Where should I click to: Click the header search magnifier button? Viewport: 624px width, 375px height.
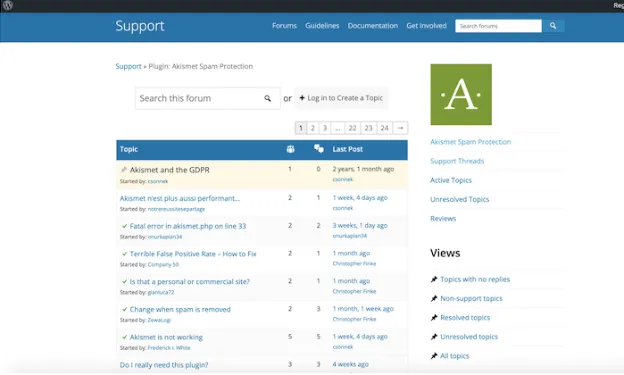[x=553, y=26]
